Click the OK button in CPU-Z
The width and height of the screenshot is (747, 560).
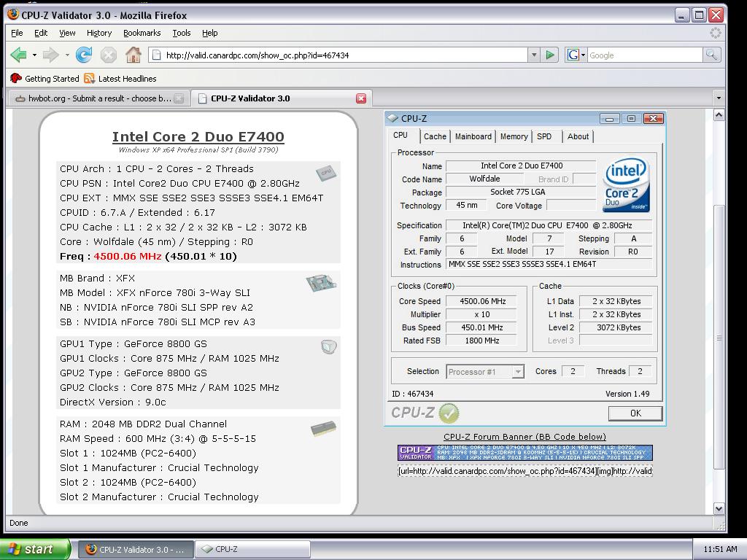(635, 413)
